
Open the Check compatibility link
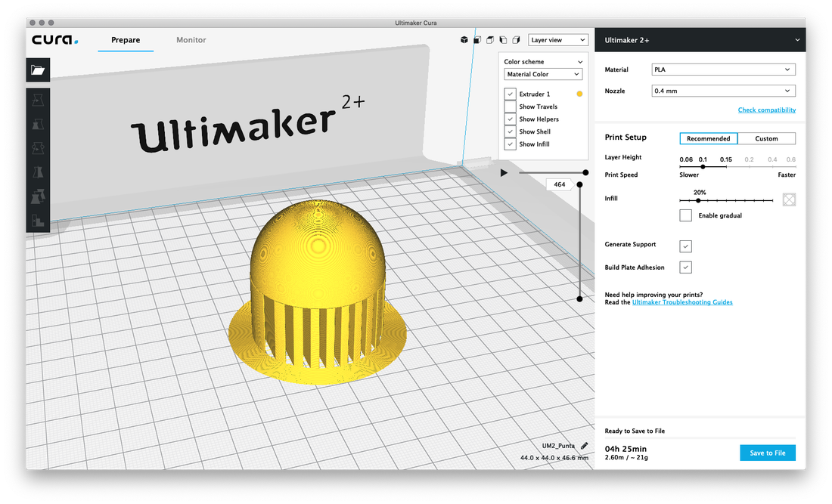(767, 110)
